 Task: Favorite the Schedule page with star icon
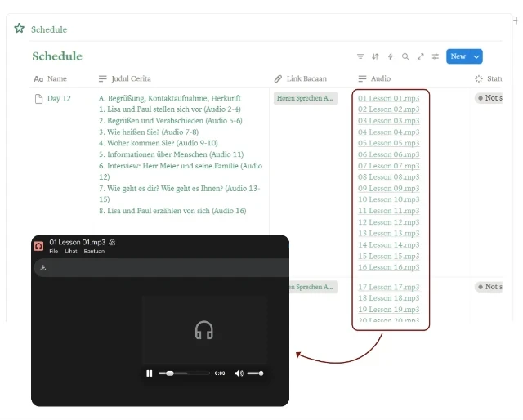click(x=20, y=29)
